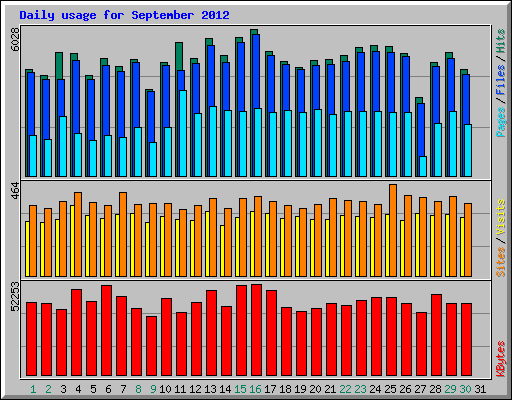This screenshot has height=400, width=512.
Task: Click day label 9 on x-axis
Action: [153, 389]
